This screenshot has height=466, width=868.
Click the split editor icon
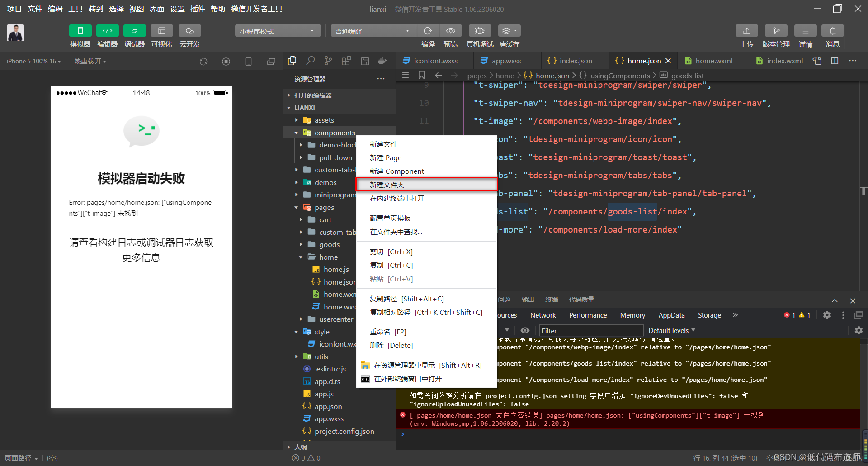835,61
